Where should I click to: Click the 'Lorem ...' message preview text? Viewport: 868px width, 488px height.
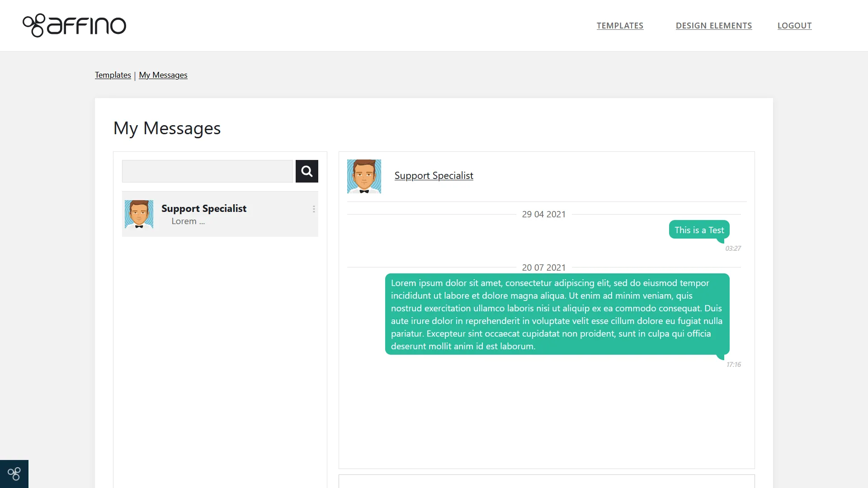pyautogui.click(x=188, y=221)
